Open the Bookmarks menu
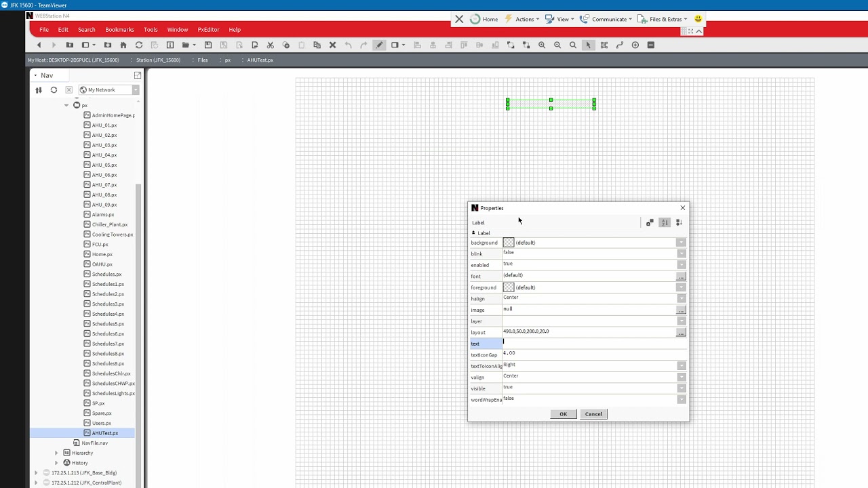This screenshot has width=868, height=488. (119, 30)
